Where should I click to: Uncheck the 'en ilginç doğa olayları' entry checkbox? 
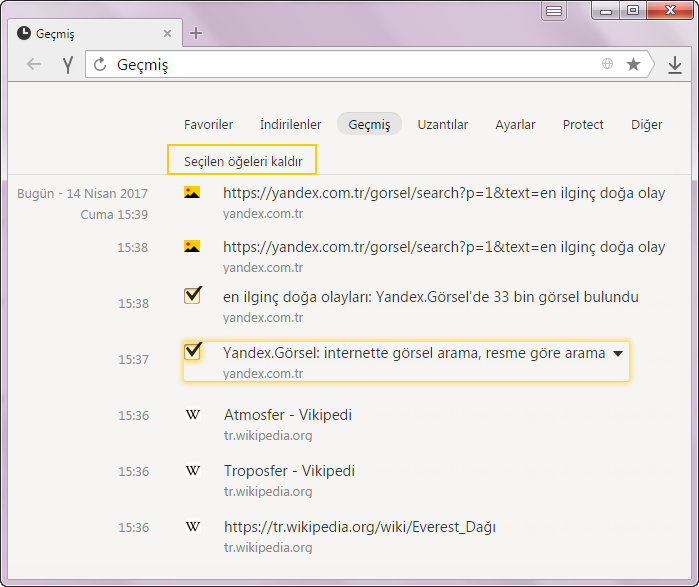pos(193,296)
